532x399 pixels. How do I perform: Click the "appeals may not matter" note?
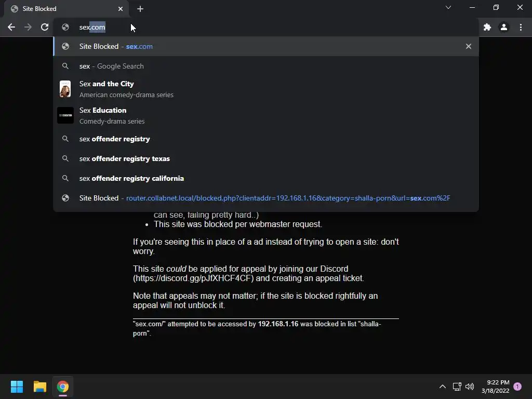point(255,301)
